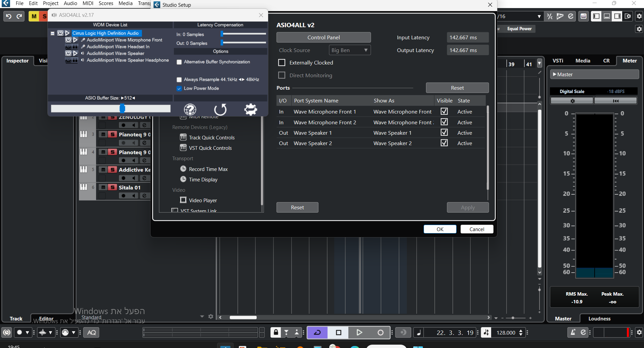Show or hide the lower zone
This screenshot has height=348, width=644.
click(607, 16)
